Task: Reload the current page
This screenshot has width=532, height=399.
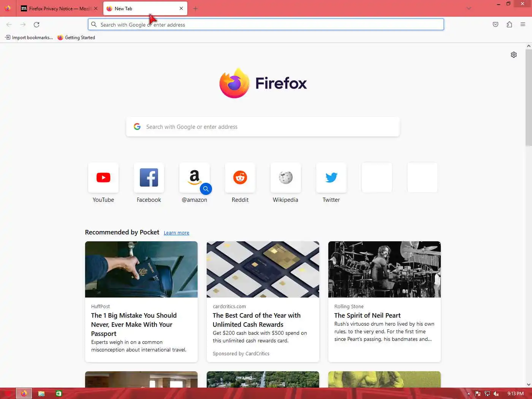Action: pyautogui.click(x=36, y=25)
